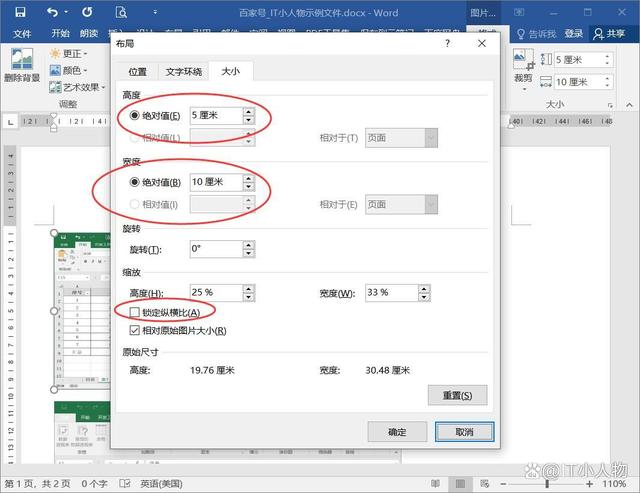Screen dimensions: 640x493
Task: Open the dialog Help question mark
Action: pyautogui.click(x=446, y=44)
